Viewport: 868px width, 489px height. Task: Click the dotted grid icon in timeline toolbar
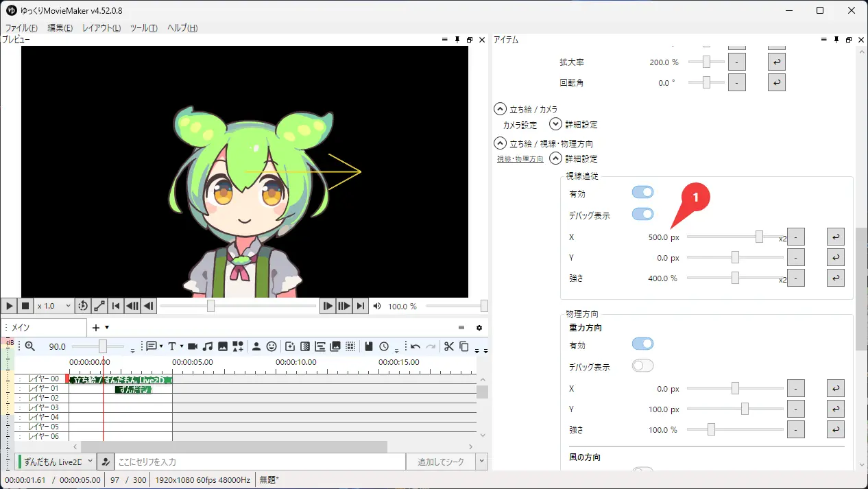click(350, 346)
